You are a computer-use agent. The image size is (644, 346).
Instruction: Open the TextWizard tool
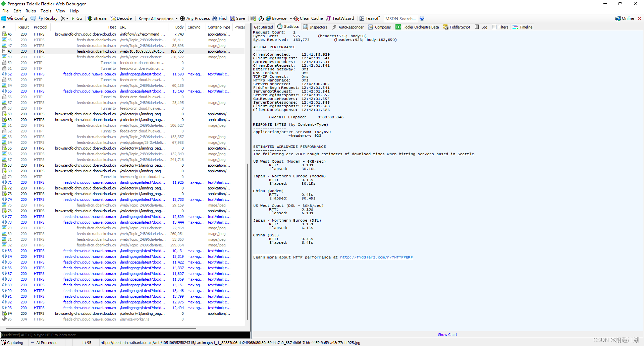point(340,18)
